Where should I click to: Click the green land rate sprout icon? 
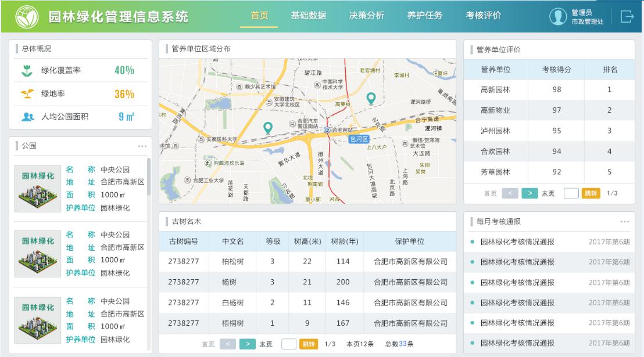pos(27,94)
